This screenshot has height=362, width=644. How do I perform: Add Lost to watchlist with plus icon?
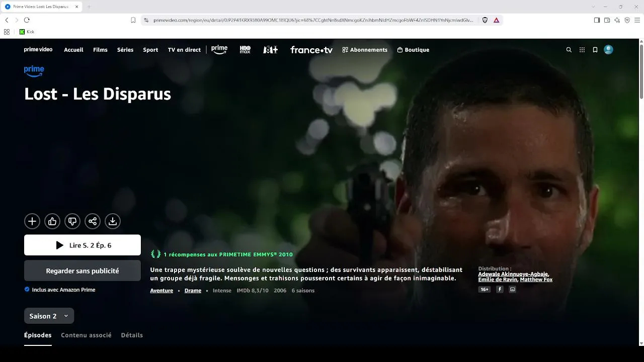pos(32,221)
